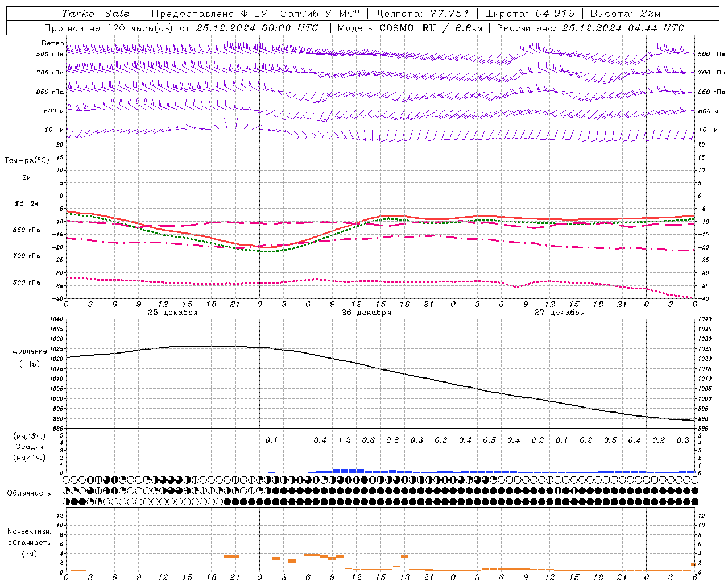Click the 'Td 2м' dew point legend entry
Screen dimensions: 728x582
[x=27, y=203]
